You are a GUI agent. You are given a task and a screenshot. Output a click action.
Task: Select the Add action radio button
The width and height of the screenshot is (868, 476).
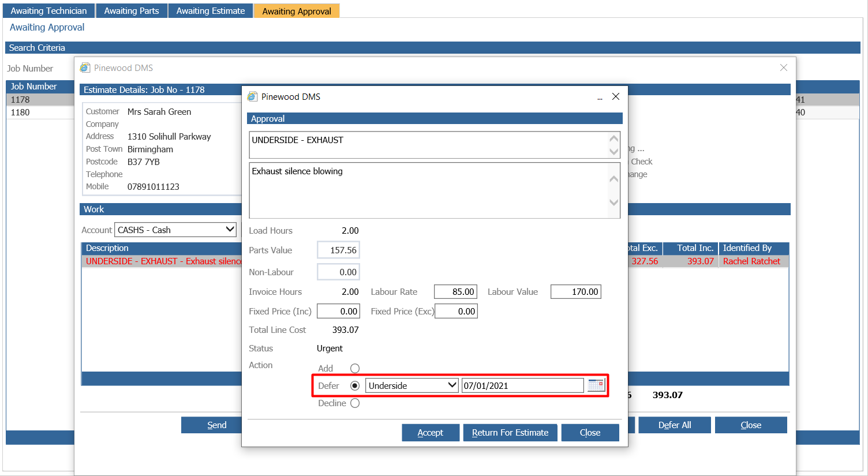click(x=355, y=368)
